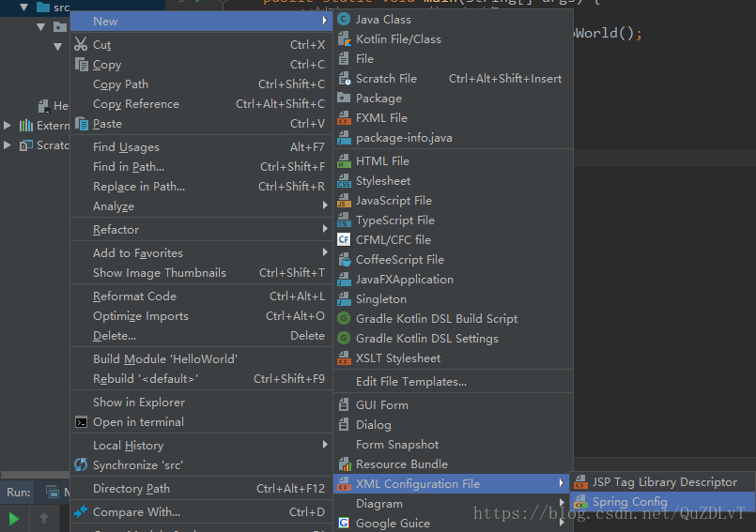Click the Scratch File icon

(344, 79)
